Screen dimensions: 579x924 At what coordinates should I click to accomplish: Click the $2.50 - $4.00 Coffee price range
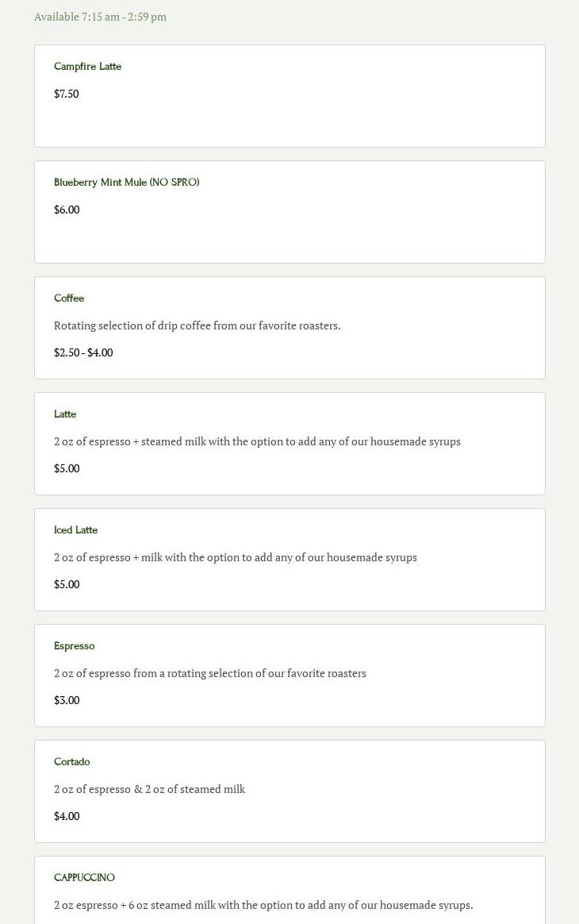coord(83,352)
